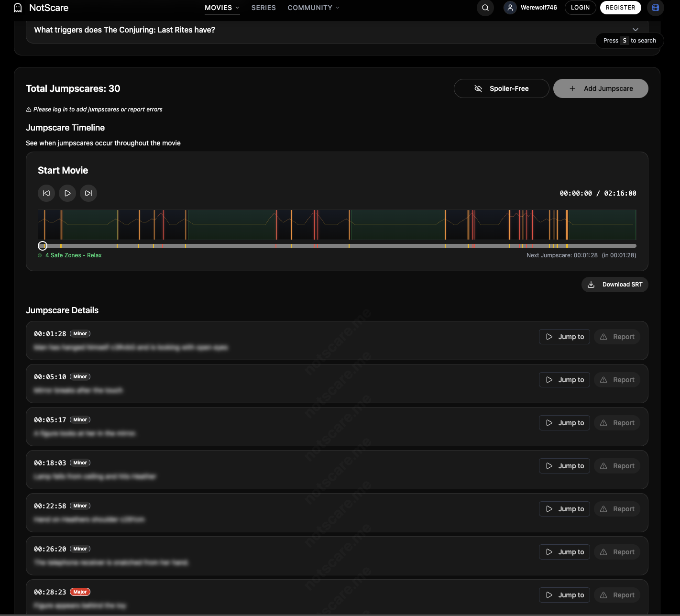
Task: Jump to the 00:18:03 jumpscare
Action: pyautogui.click(x=564, y=465)
